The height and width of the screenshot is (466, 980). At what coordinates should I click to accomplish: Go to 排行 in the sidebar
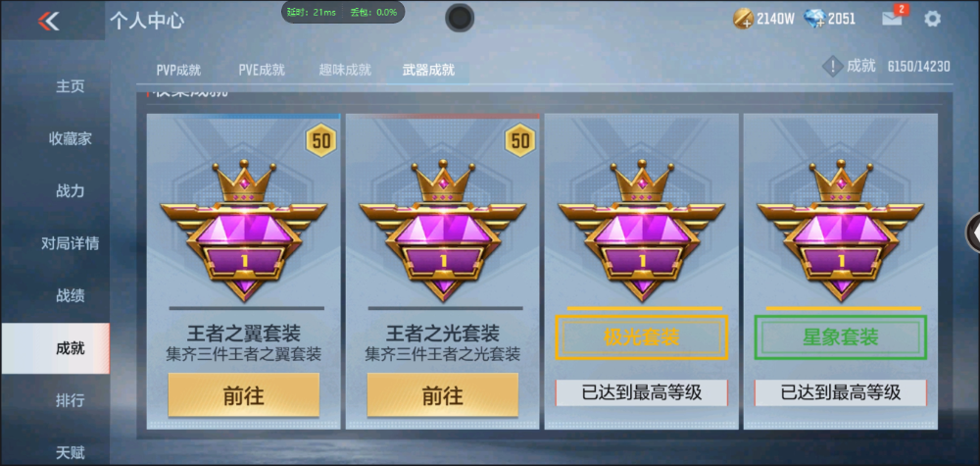[x=70, y=400]
